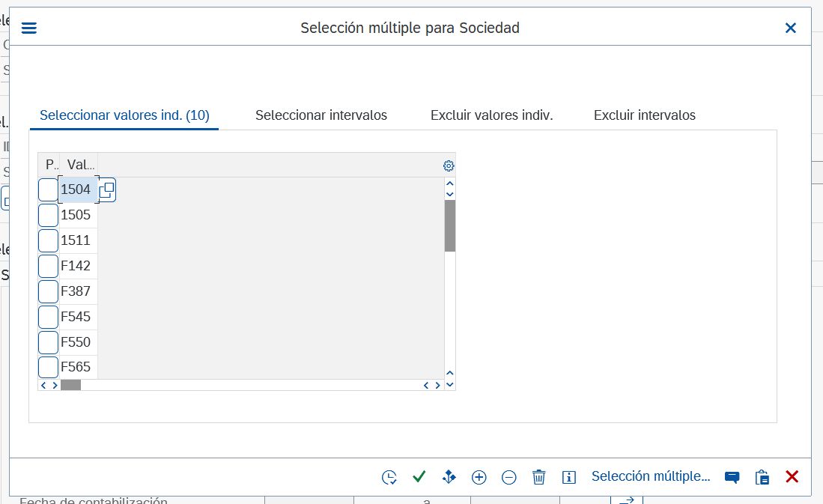Screen dimensions: 823x504
Task: Click the vertical scrollbar thumb of the table
Action: [450, 225]
